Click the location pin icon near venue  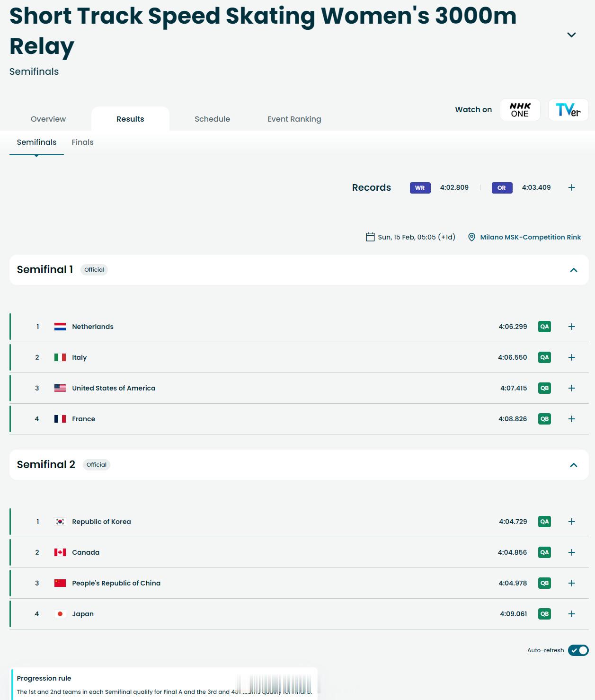pyautogui.click(x=471, y=237)
